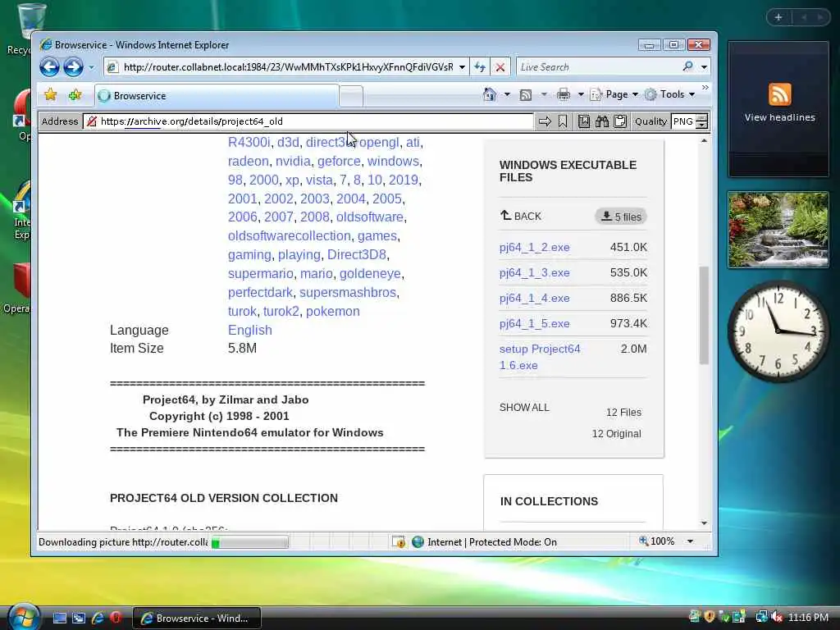Click the Browservice Find binoculars icon
Screen dimensions: 840x630
[602, 121]
